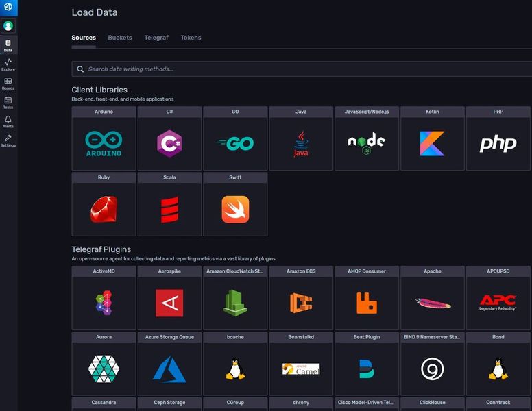The image size is (532, 411).
Task: Click the search data writing methods field
Action: pos(302,68)
